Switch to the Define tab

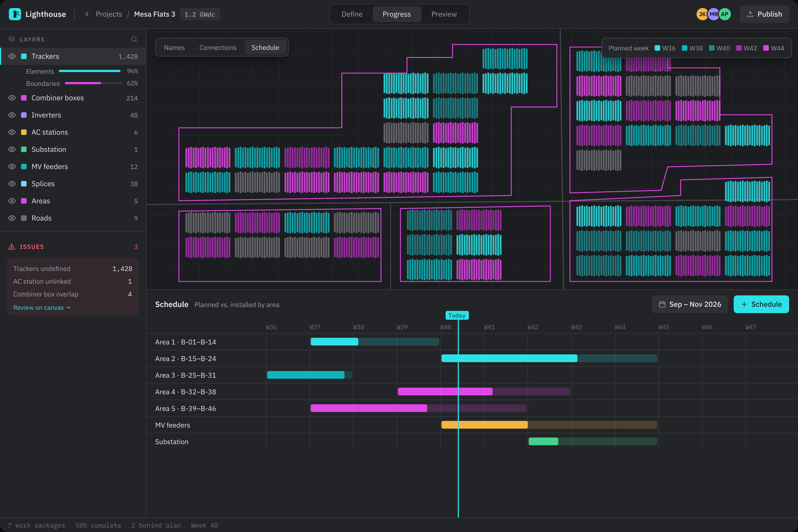tap(352, 14)
